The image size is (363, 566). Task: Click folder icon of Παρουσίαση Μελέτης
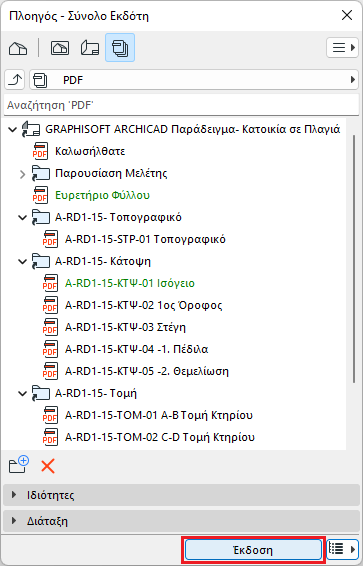click(x=40, y=173)
